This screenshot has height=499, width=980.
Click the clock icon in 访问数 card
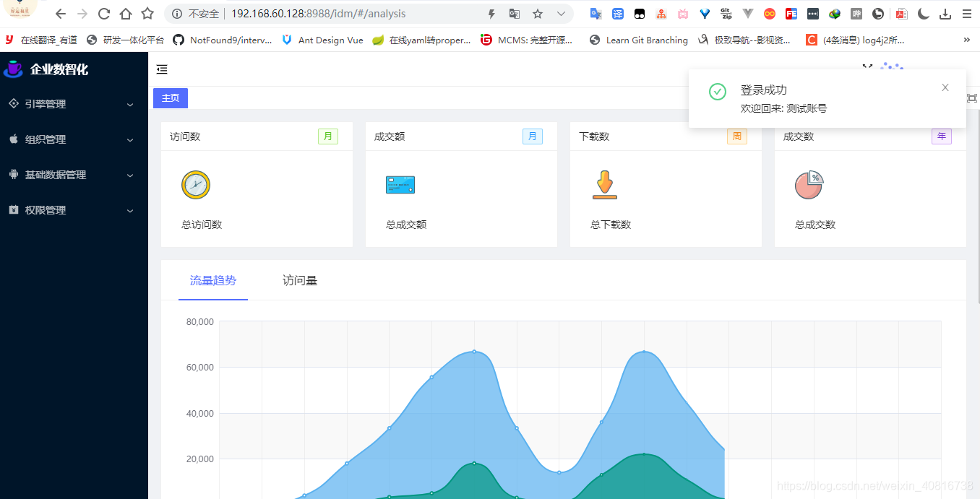click(x=196, y=185)
